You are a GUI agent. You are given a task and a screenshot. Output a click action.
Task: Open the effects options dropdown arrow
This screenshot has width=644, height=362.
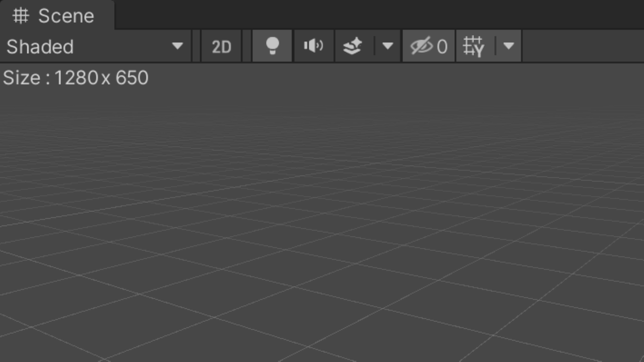(387, 46)
